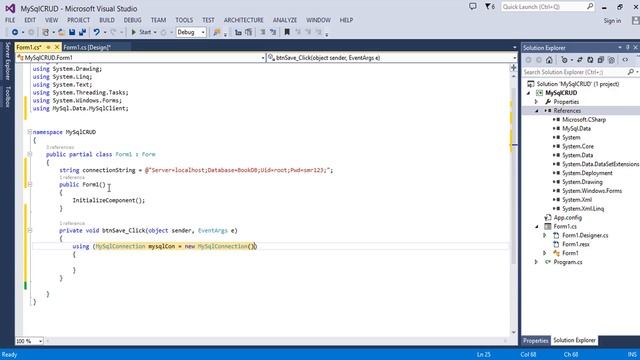
Task: Open the PROJECT menu
Action: 78,20
